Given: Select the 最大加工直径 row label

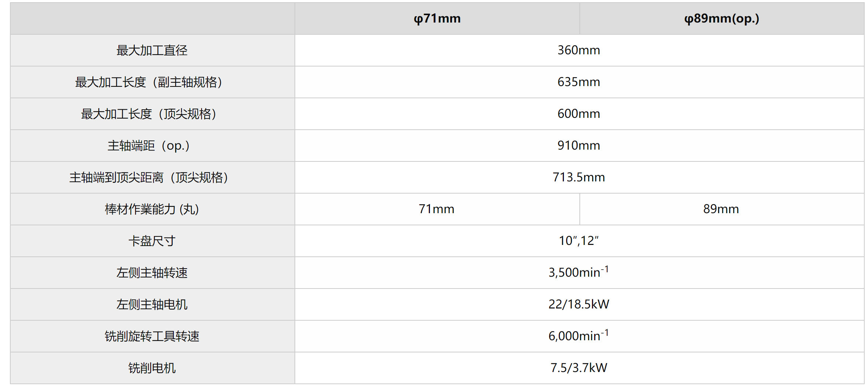Looking at the screenshot, I should [152, 50].
